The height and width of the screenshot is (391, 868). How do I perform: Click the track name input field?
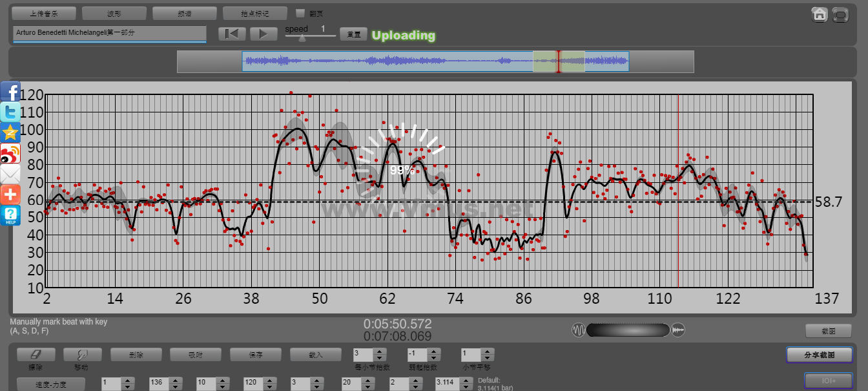click(x=109, y=33)
